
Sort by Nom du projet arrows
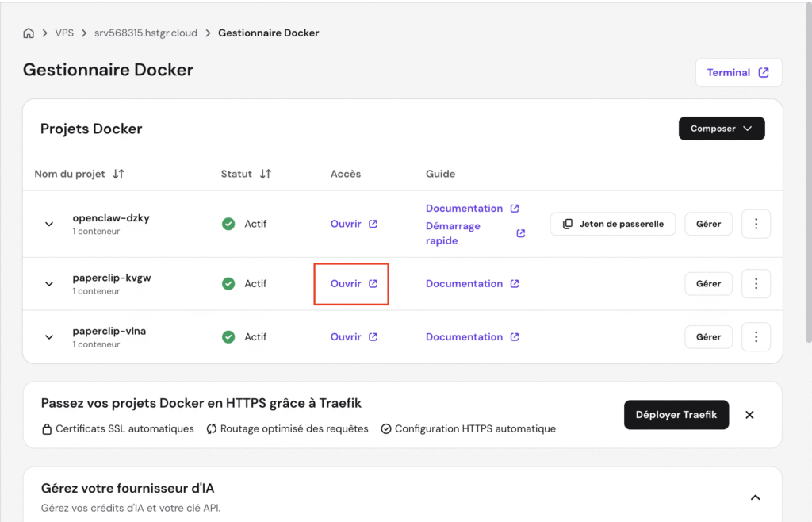(118, 174)
